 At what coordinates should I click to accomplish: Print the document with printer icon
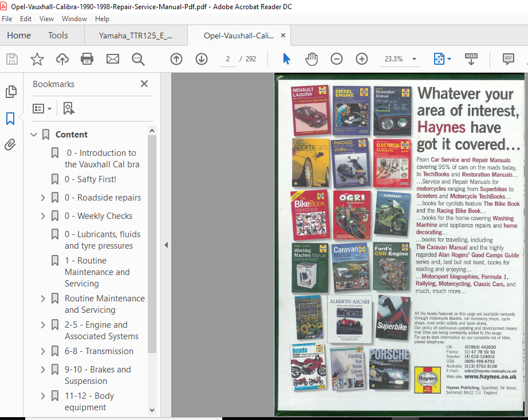click(x=87, y=59)
